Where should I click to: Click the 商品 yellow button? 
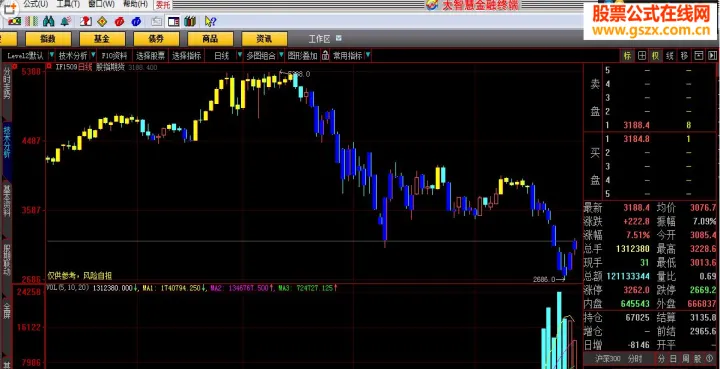[x=210, y=39]
